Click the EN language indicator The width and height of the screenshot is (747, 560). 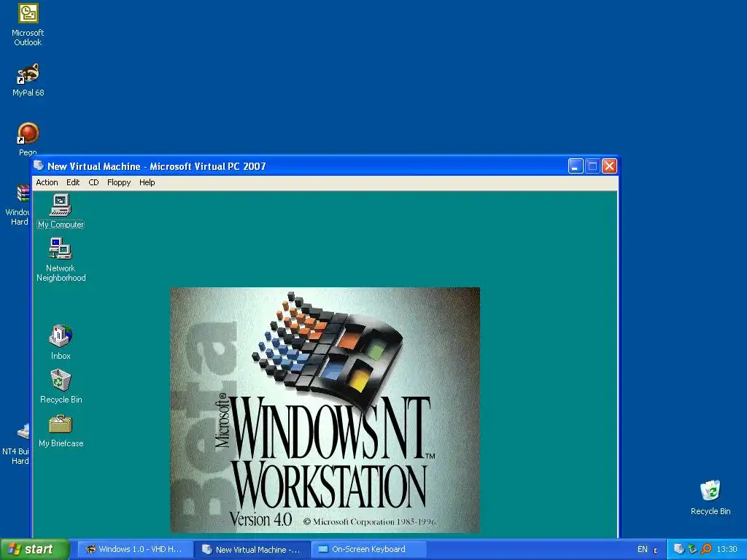pyautogui.click(x=642, y=549)
